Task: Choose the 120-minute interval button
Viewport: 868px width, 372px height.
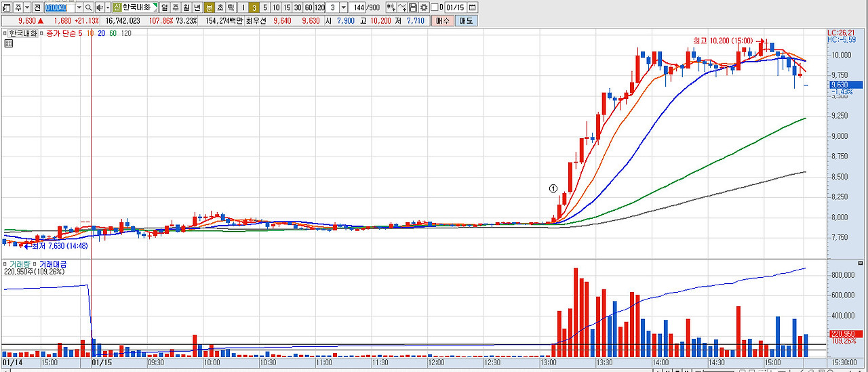Action: (319, 7)
